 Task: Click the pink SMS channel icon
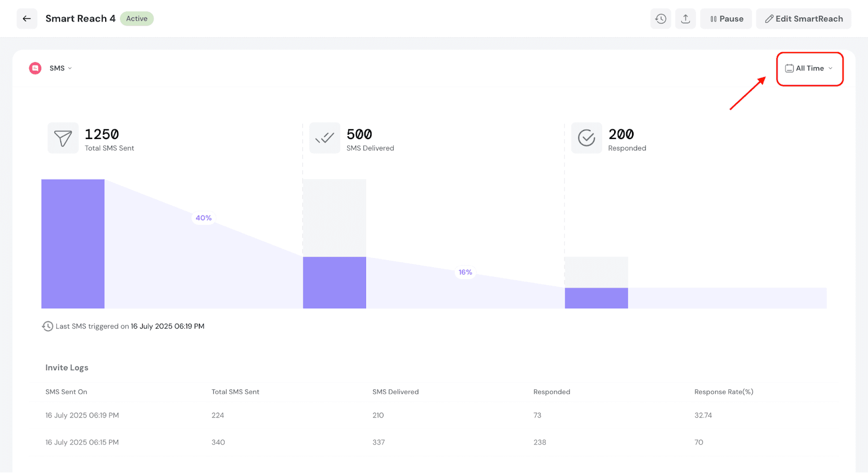pyautogui.click(x=35, y=68)
